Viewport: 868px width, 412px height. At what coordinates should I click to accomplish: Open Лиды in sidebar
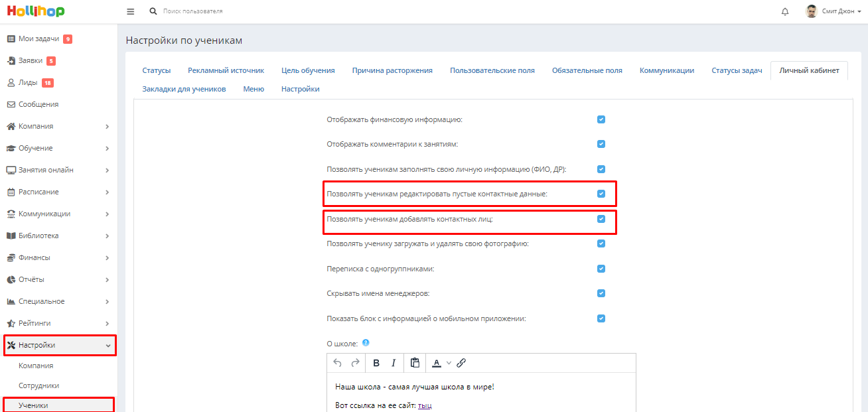coord(28,83)
